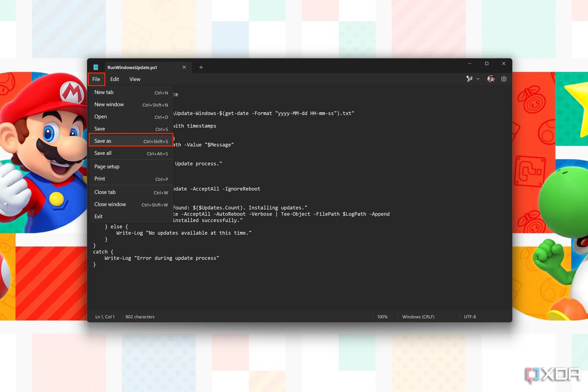Click the 100% zoom level indicator
The height and width of the screenshot is (392, 588).
(382, 317)
